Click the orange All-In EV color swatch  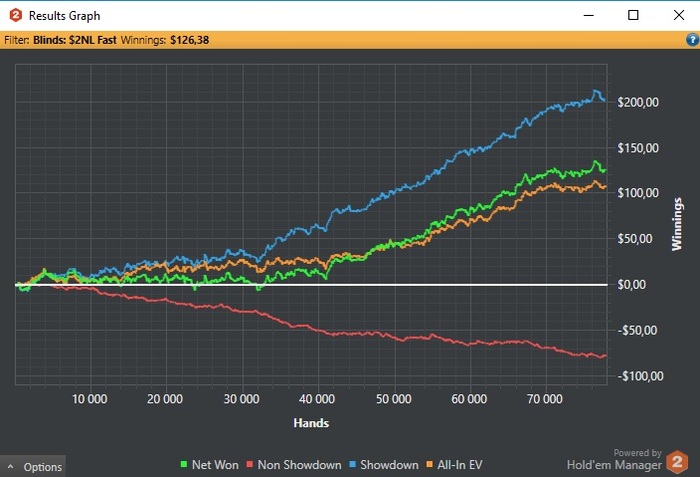tap(430, 464)
